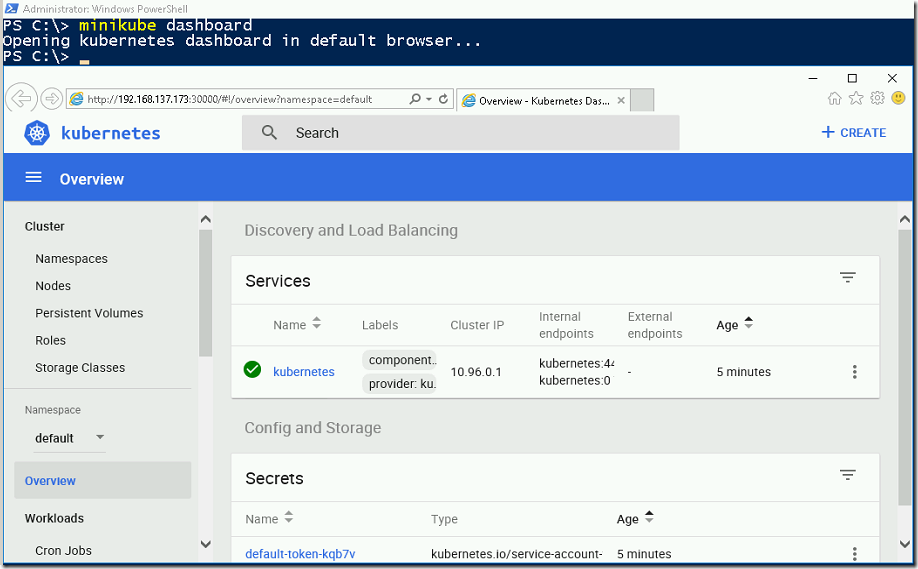The height and width of the screenshot is (569, 918).
Task: Click the browser forward arrow
Action: click(52, 98)
